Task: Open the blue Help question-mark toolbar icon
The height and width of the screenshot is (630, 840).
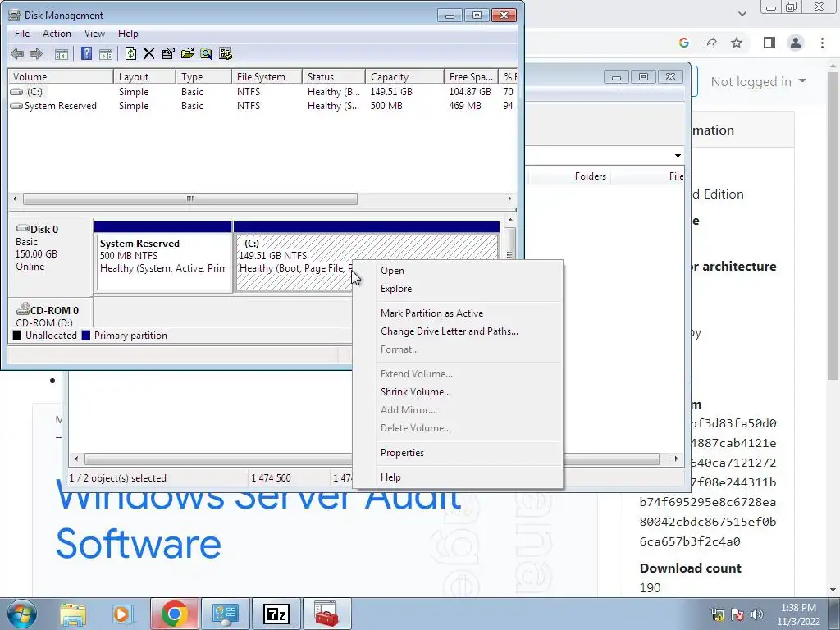Action: point(86,53)
